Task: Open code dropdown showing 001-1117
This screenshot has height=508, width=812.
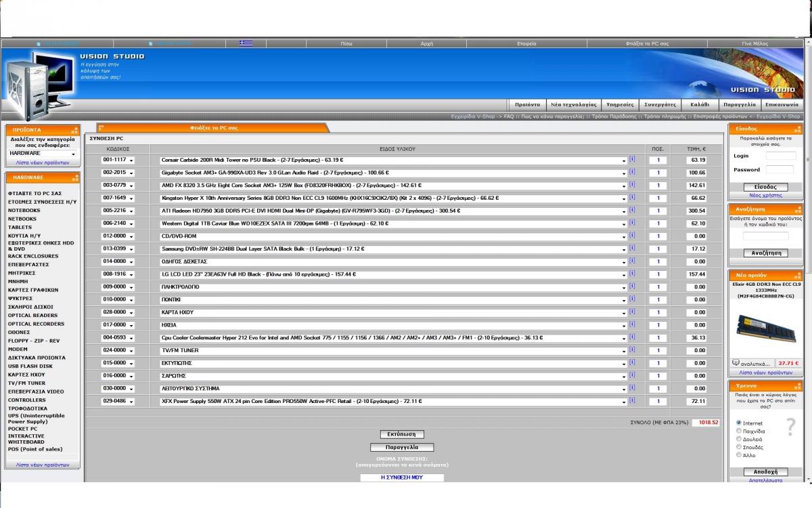Action: pyautogui.click(x=118, y=161)
